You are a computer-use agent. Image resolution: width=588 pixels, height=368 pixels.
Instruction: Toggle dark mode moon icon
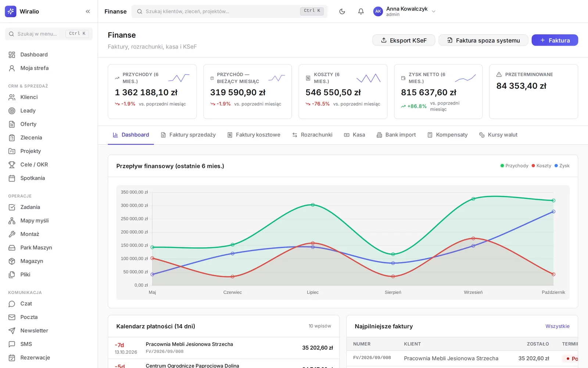342,11
